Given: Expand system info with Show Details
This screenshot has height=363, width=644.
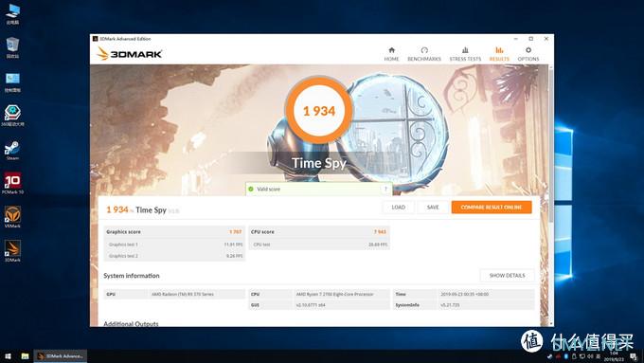Looking at the screenshot, I should pyautogui.click(x=507, y=276).
